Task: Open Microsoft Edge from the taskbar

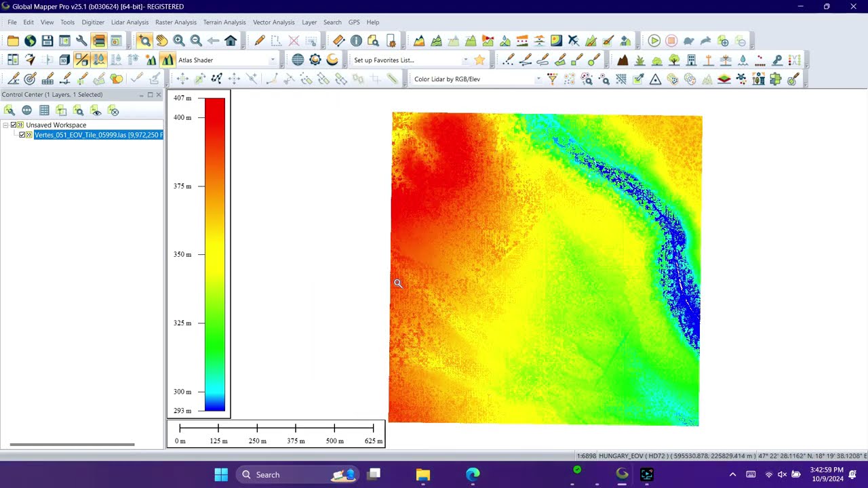Action: tap(473, 474)
